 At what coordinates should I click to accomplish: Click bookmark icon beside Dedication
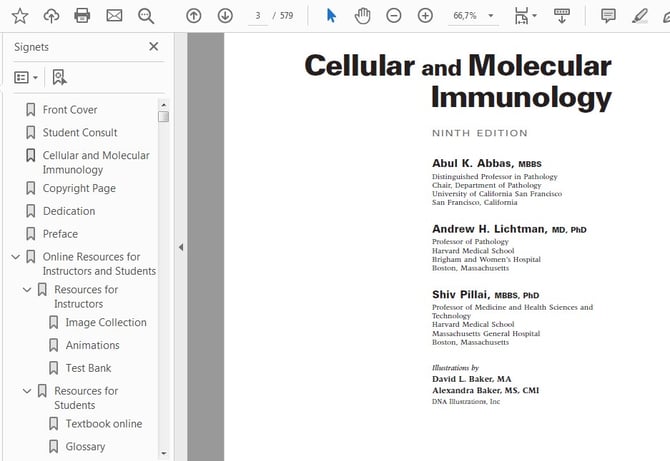(30, 211)
